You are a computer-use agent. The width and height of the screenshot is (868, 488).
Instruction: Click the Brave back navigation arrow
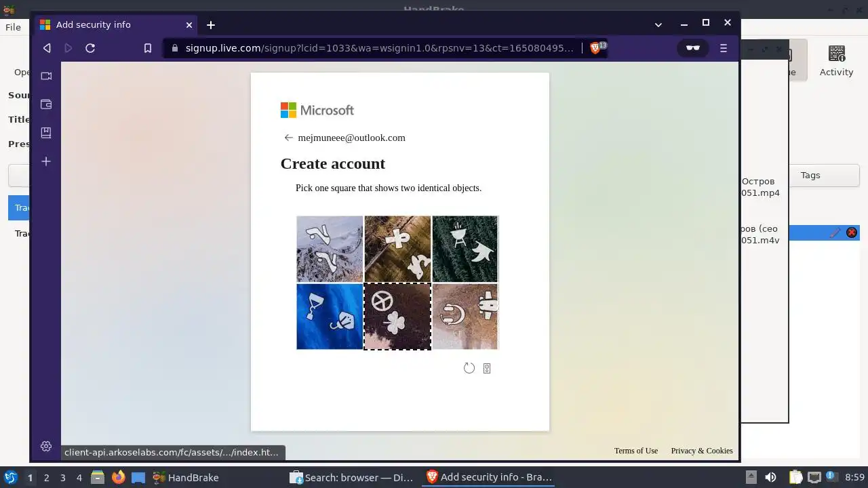click(x=47, y=48)
